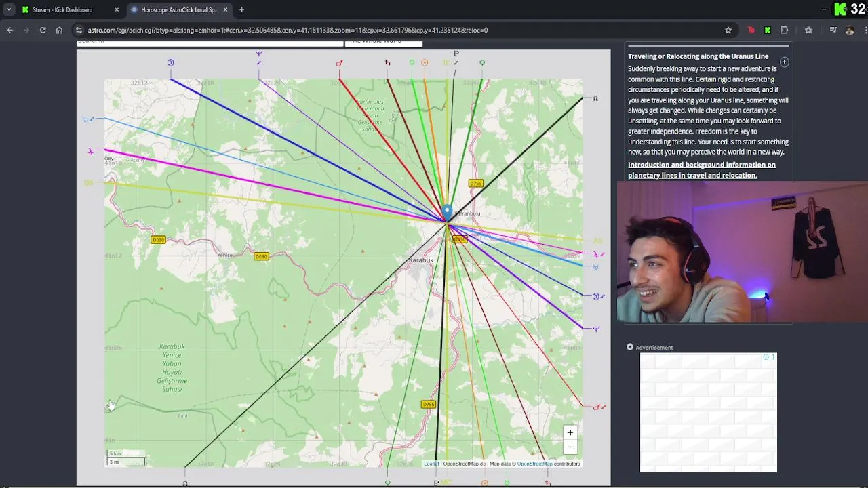This screenshot has width=868, height=488.
Task: Go back to the previous page
Action: tap(9, 30)
